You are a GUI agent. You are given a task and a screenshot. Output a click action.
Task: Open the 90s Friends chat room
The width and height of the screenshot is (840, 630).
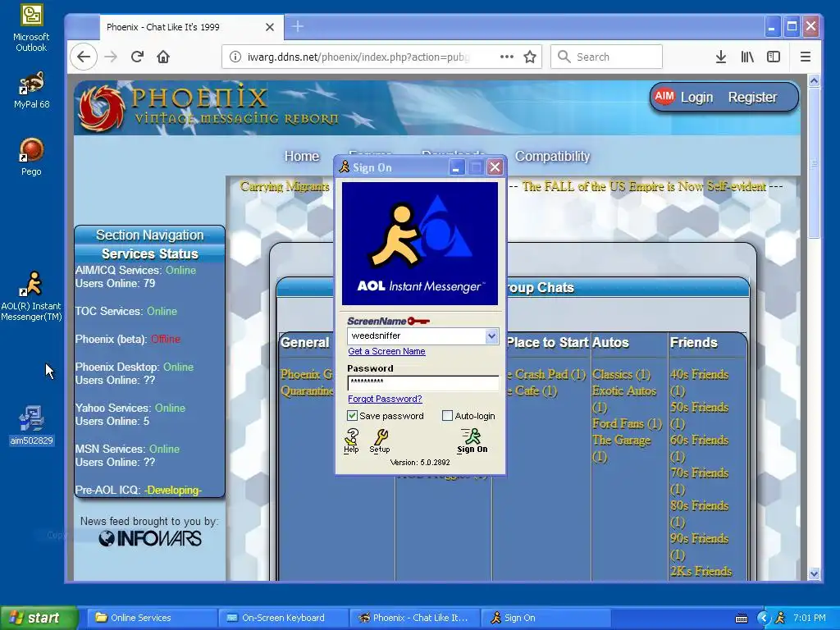tap(699, 546)
